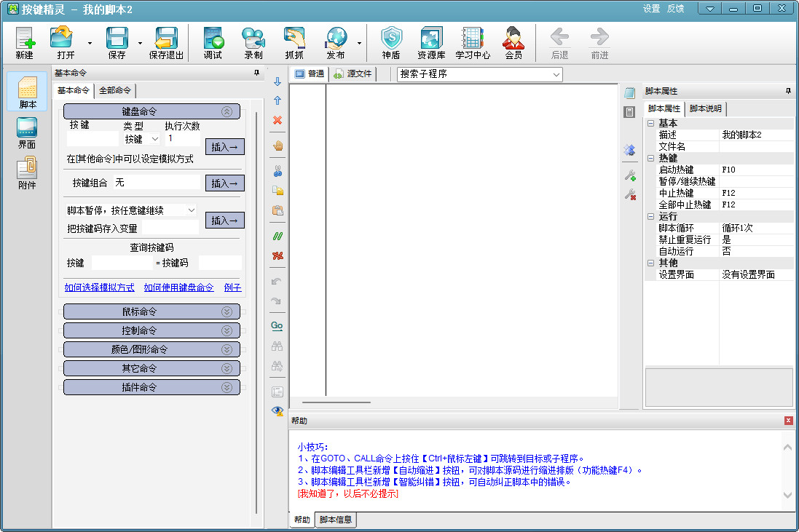Open the 脚本暂停，按任意键继续 dropdown

(x=132, y=210)
